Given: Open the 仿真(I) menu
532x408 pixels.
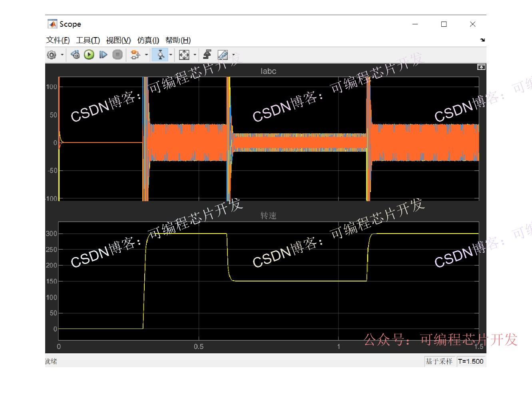Looking at the screenshot, I should click(148, 40).
